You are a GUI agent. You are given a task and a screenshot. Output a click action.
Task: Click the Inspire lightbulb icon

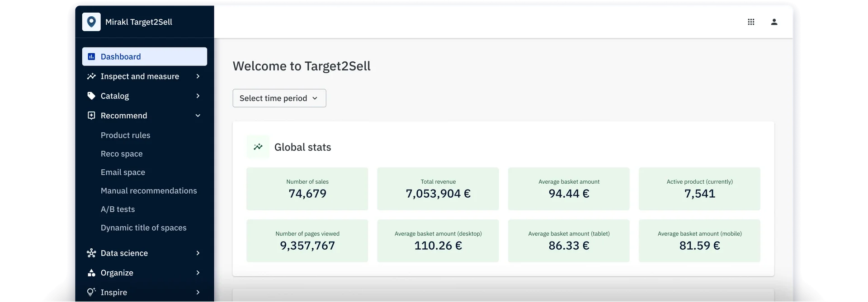click(91, 292)
